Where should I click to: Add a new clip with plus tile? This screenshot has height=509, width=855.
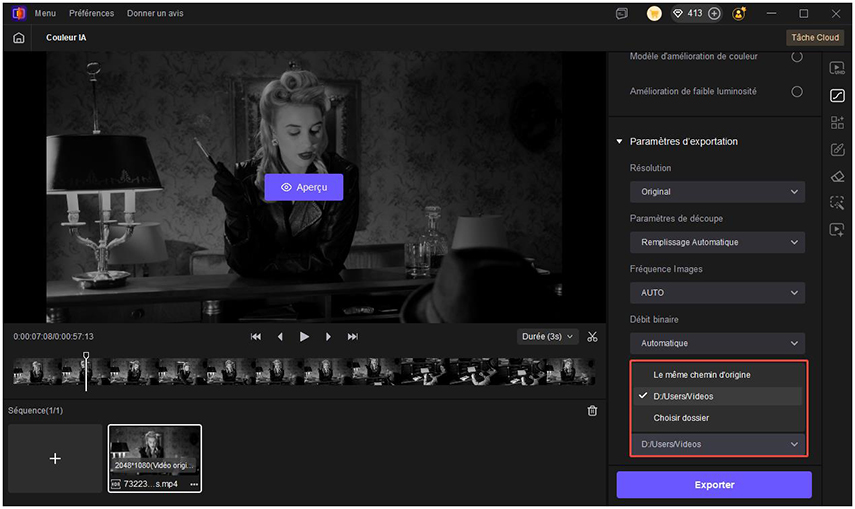tap(55, 458)
